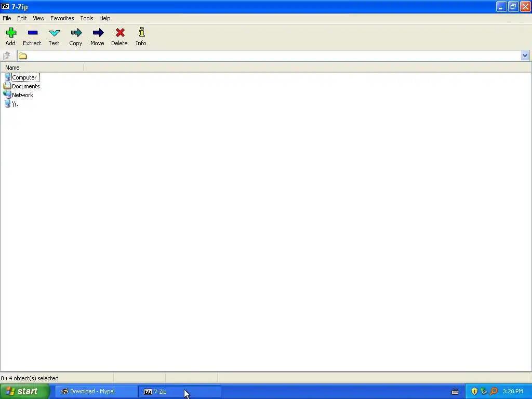This screenshot has width=532, height=399.
Task: Select the \\. entry
Action: click(x=15, y=104)
